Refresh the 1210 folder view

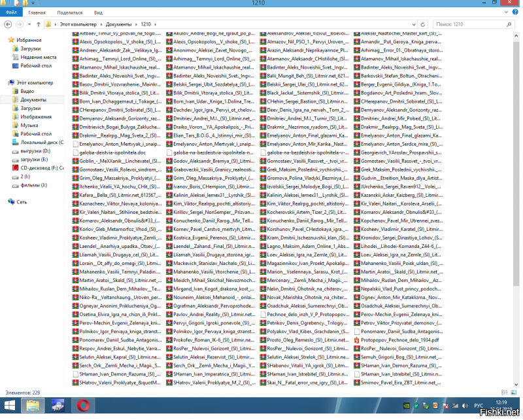422,24
